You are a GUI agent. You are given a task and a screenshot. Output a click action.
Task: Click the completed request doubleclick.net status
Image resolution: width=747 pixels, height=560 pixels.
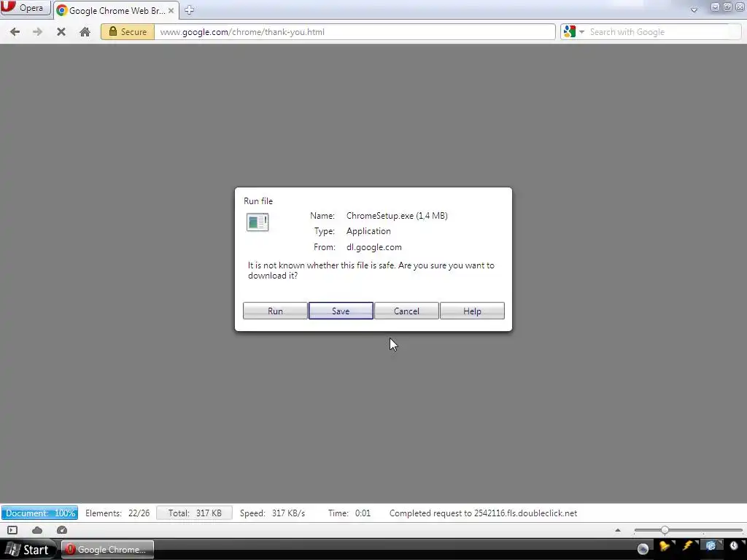pos(483,513)
